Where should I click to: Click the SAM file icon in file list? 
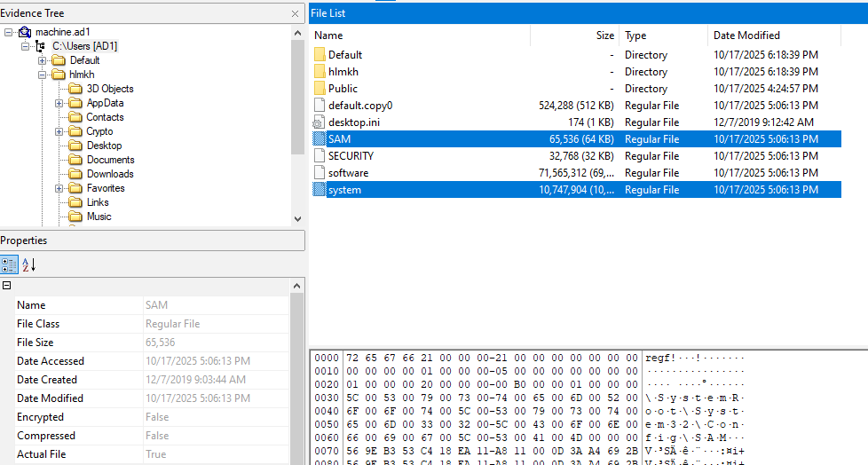coord(320,139)
